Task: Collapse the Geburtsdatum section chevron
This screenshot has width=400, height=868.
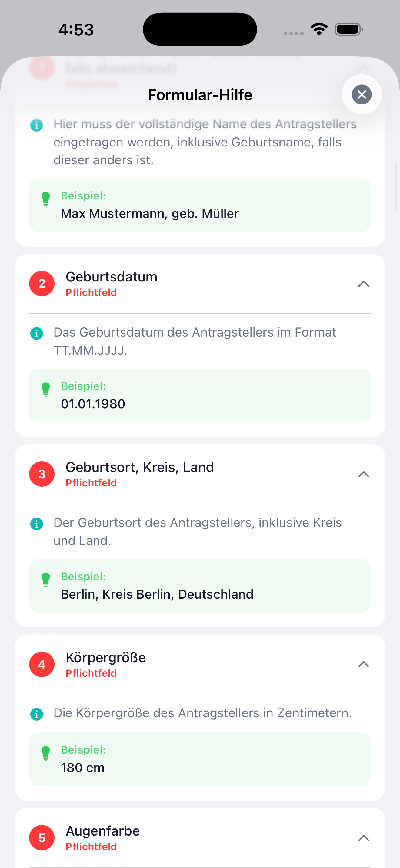Action: click(363, 284)
